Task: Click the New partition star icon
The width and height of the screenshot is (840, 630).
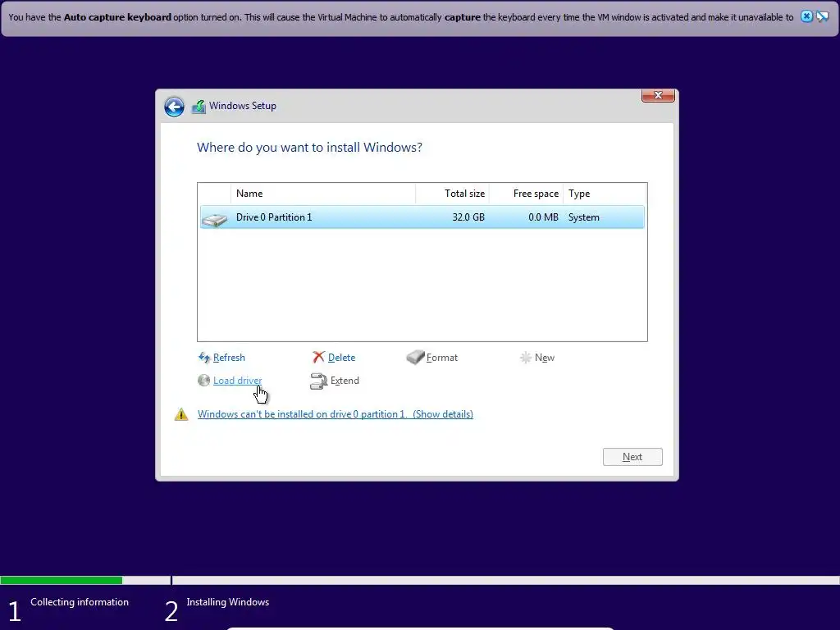Action: (x=526, y=358)
